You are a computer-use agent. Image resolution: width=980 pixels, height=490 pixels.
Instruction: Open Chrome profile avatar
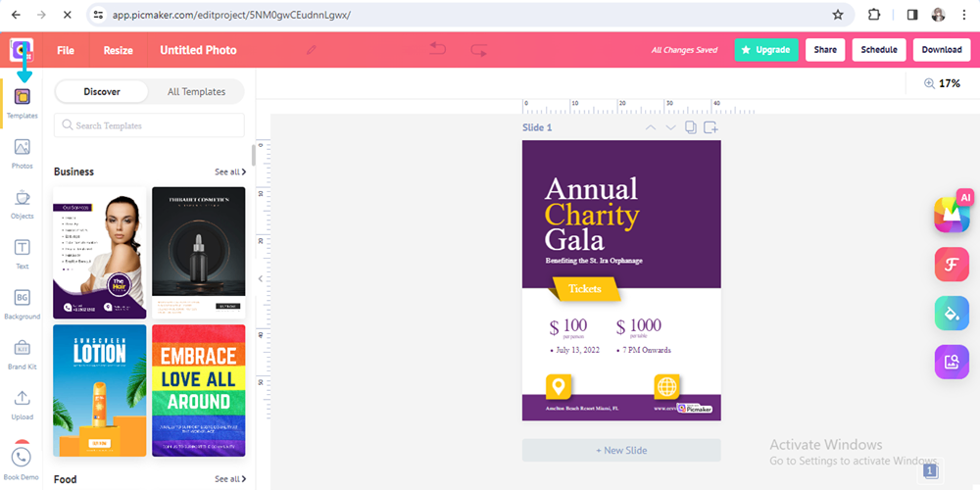[938, 15]
